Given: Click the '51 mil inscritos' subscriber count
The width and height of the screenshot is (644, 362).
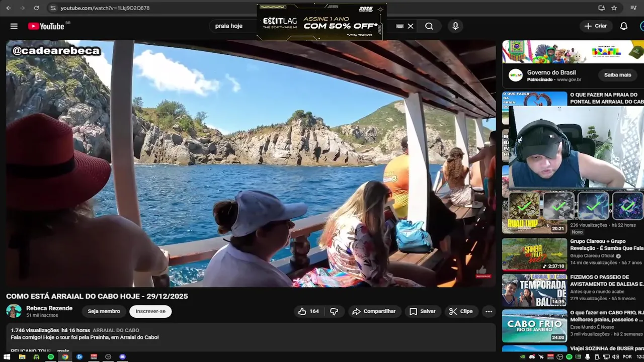Looking at the screenshot, I should click(x=42, y=315).
